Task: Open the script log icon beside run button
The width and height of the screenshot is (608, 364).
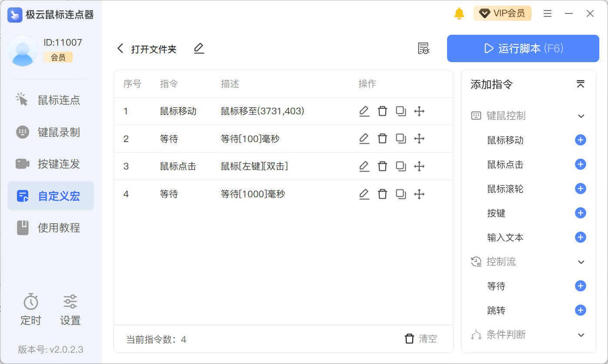Action: click(423, 49)
